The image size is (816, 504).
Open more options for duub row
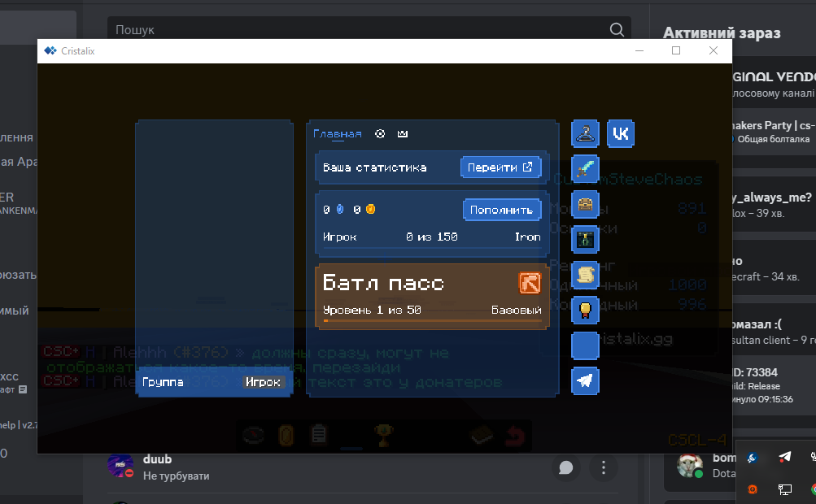(603, 467)
